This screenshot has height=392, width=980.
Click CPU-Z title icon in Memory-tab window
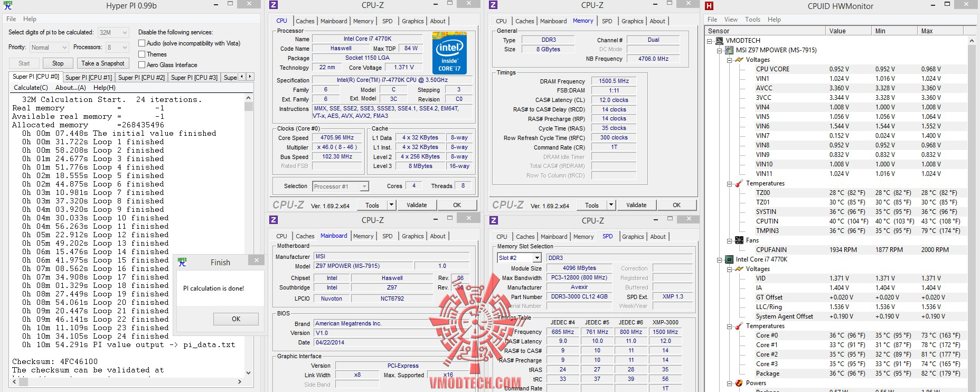[x=493, y=5]
